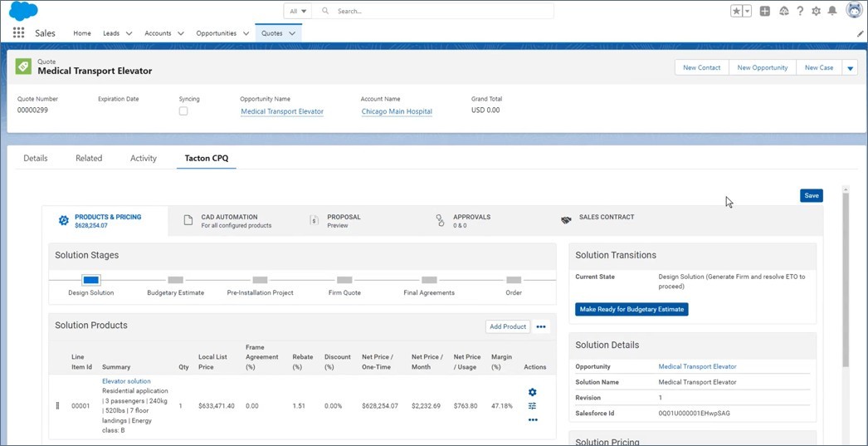Screen dimensions: 868x446
Task: Open the App Launcher grid icon
Action: (x=18, y=33)
